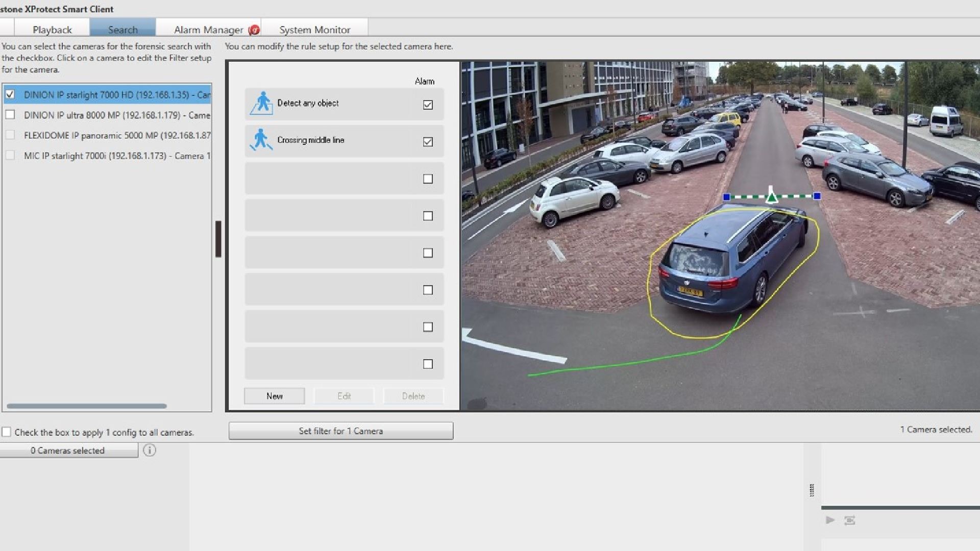
Task: Click the play button in the bottom toolbar
Action: pos(830,519)
